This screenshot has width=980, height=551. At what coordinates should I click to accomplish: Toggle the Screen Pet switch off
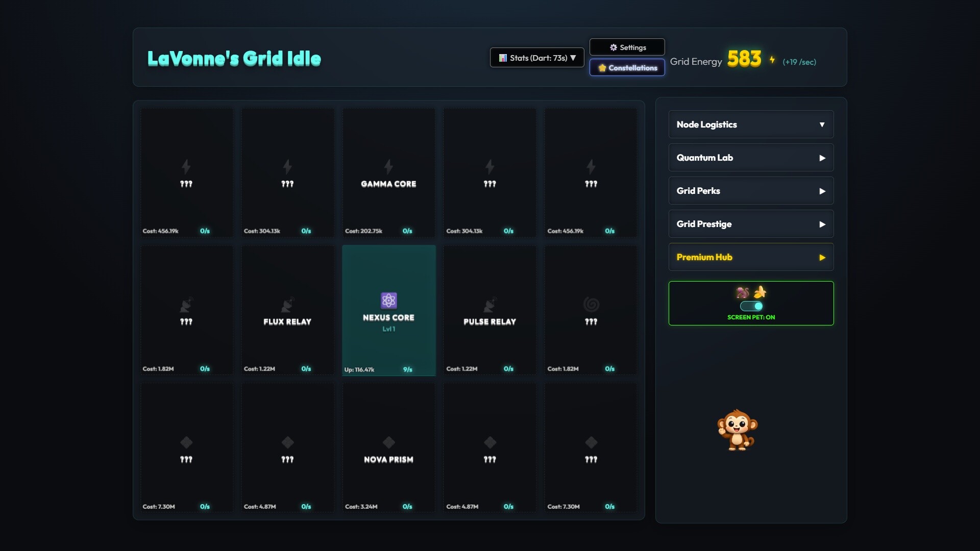coord(751,306)
